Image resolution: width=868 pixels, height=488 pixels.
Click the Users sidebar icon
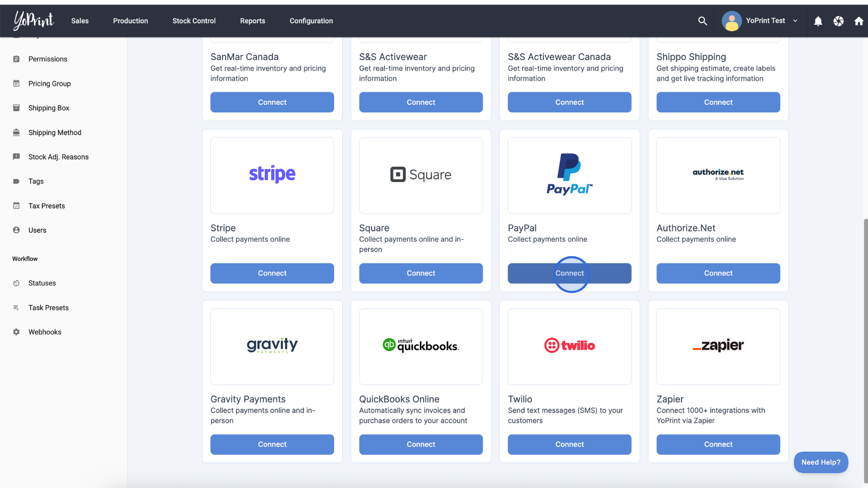coord(16,230)
